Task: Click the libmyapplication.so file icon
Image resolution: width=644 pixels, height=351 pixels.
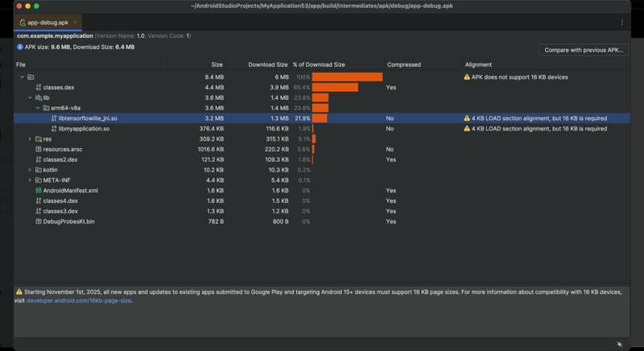Action: point(54,129)
